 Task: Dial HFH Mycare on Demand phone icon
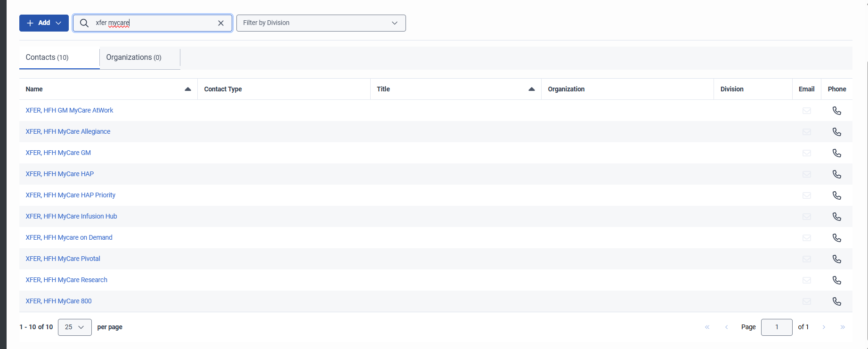tap(836, 238)
